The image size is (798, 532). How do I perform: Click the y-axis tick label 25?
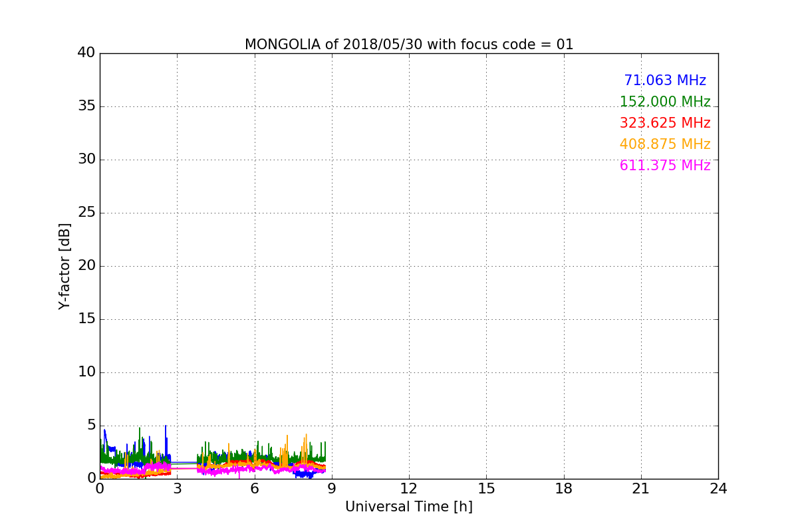click(x=86, y=213)
